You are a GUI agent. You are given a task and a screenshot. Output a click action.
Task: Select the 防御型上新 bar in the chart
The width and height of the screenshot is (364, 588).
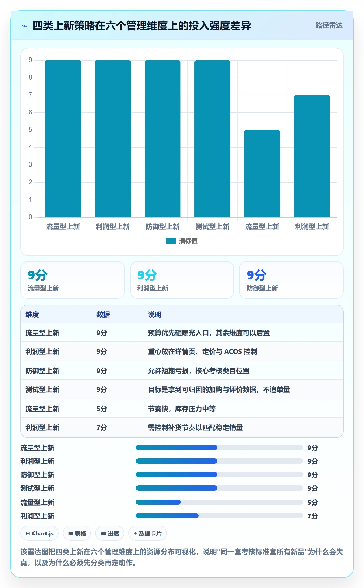tap(162, 139)
